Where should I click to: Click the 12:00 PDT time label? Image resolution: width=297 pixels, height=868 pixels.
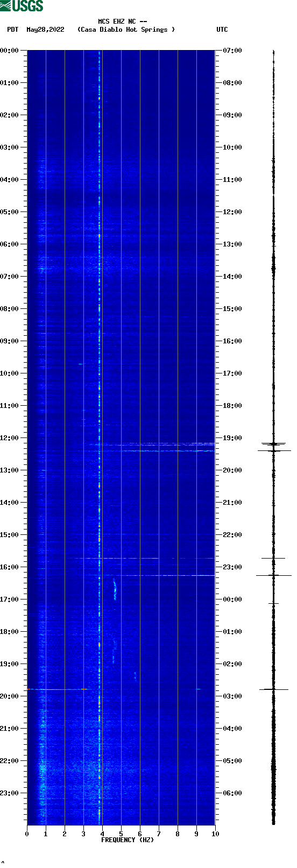(10, 438)
